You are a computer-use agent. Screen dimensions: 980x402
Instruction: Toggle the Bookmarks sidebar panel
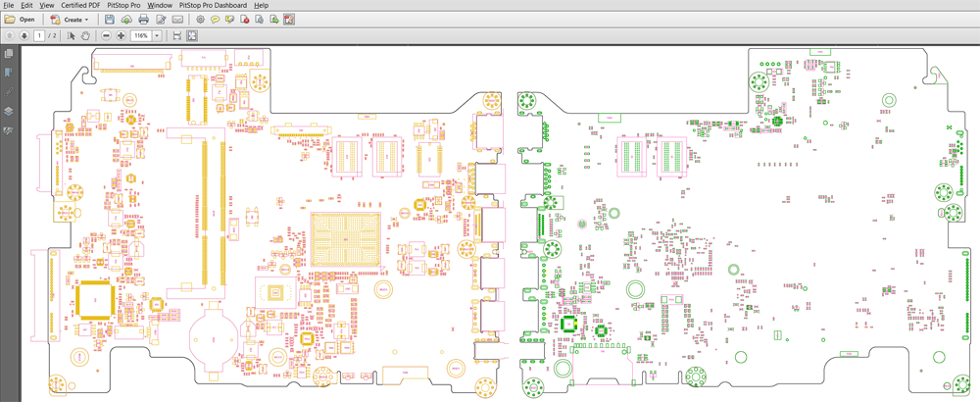click(9, 73)
